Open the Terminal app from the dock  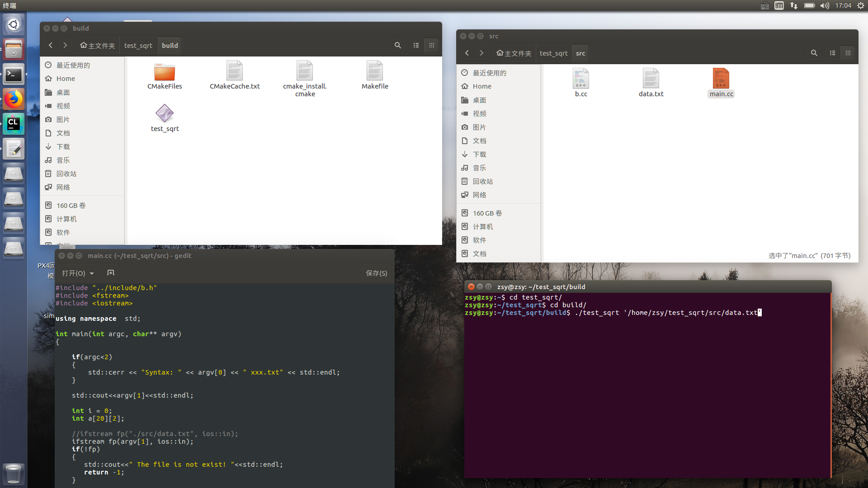pyautogui.click(x=14, y=74)
